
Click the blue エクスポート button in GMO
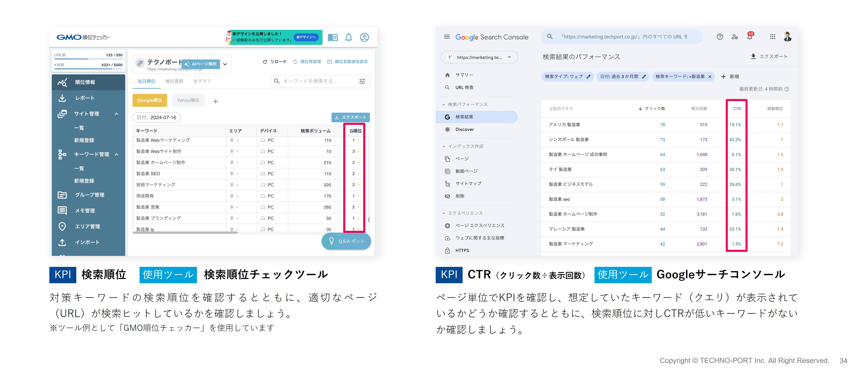click(x=350, y=117)
